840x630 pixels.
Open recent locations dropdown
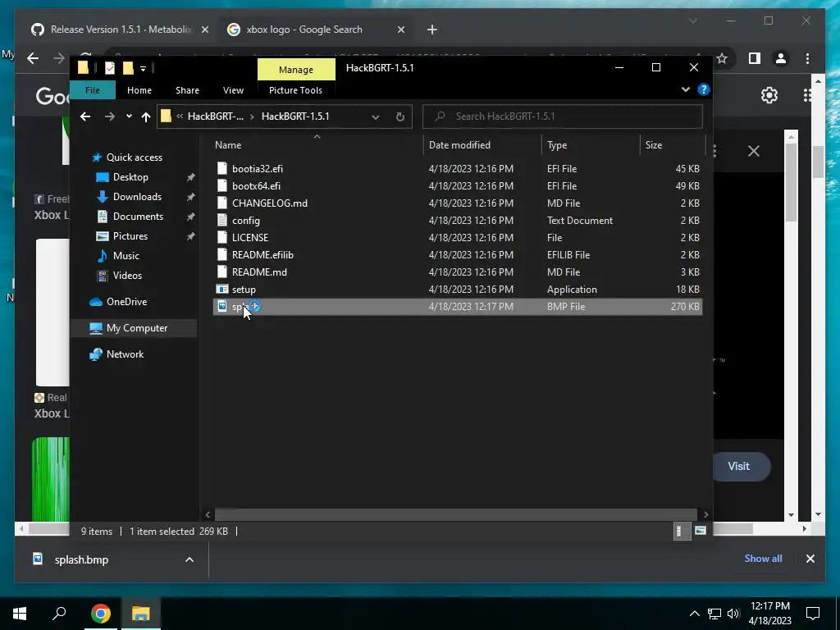point(129,116)
